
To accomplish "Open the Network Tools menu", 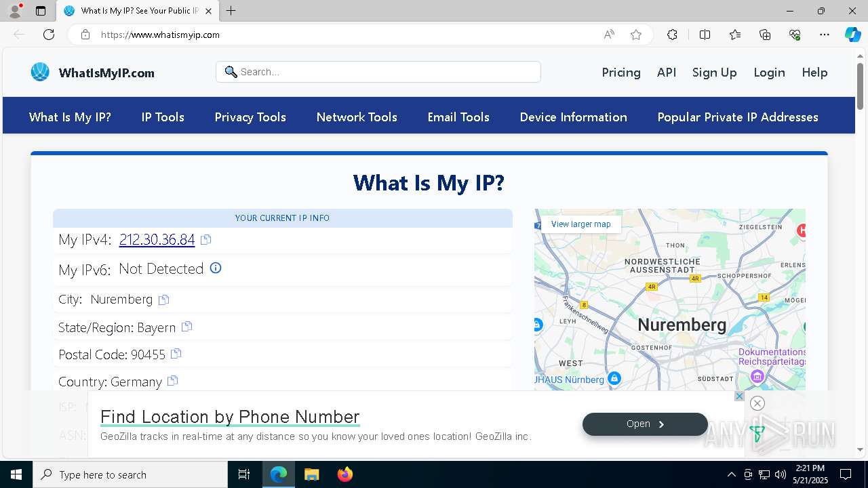I will click(x=357, y=117).
